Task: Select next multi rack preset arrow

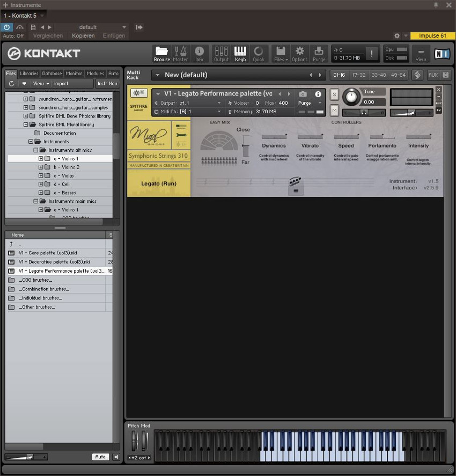Action: pos(320,75)
